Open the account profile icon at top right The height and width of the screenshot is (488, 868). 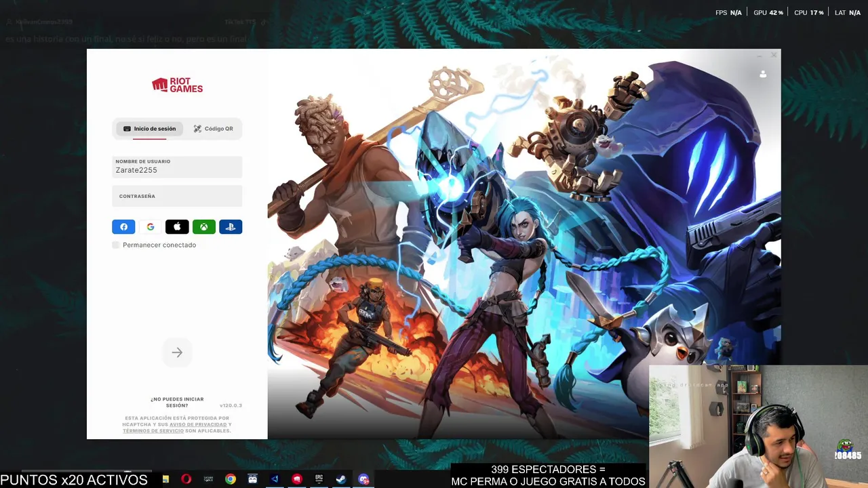[x=763, y=74]
